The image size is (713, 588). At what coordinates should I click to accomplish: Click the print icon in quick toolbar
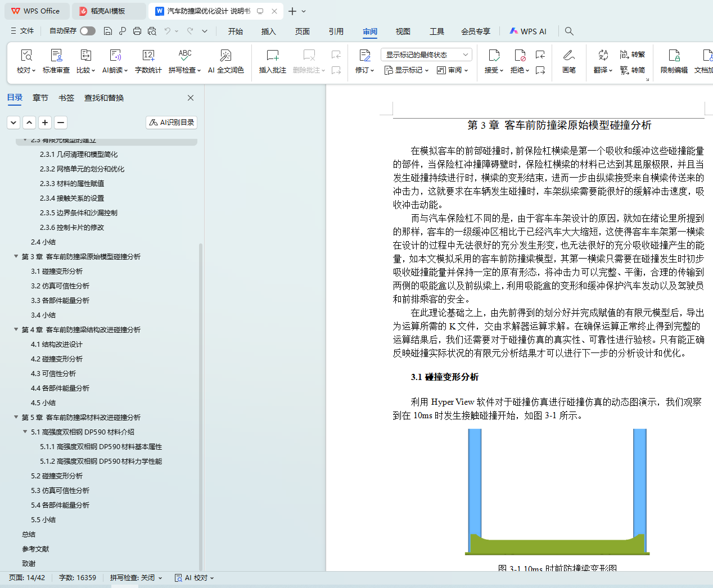coord(137,31)
